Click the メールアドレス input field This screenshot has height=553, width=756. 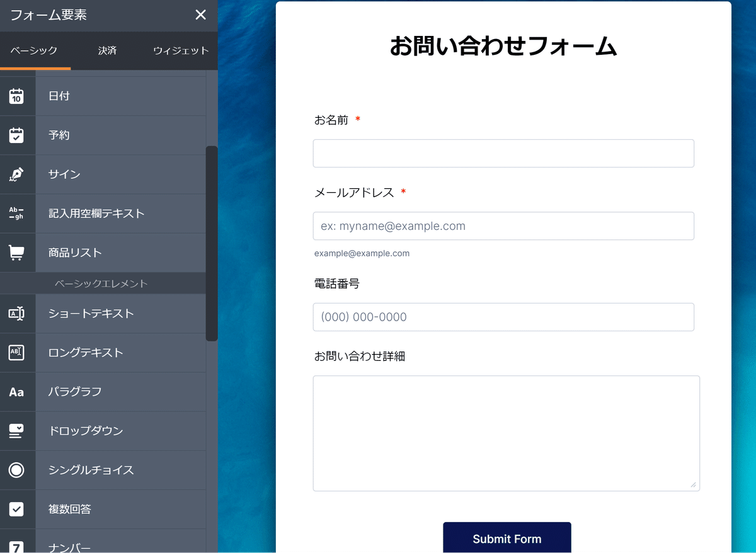click(503, 225)
